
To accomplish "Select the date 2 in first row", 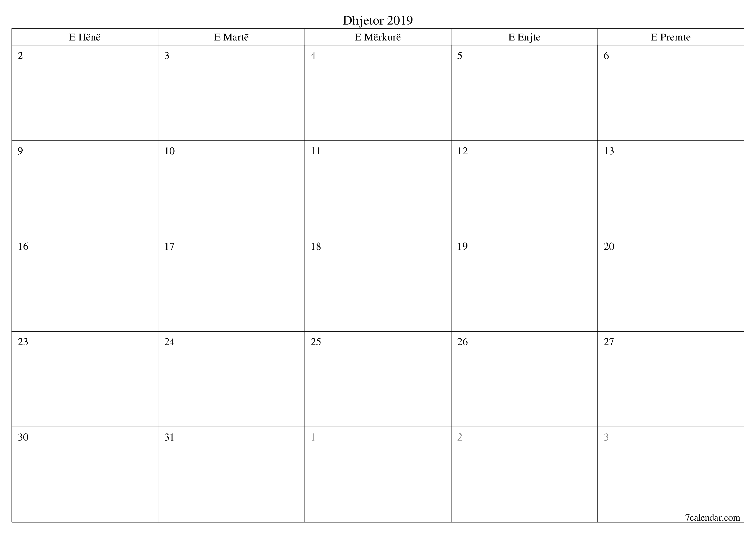I will [x=21, y=56].
